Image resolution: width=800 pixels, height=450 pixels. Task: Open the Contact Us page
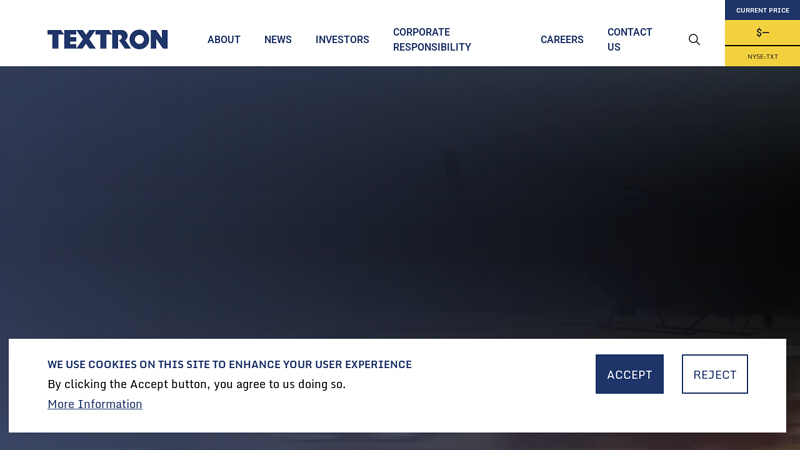pyautogui.click(x=629, y=40)
